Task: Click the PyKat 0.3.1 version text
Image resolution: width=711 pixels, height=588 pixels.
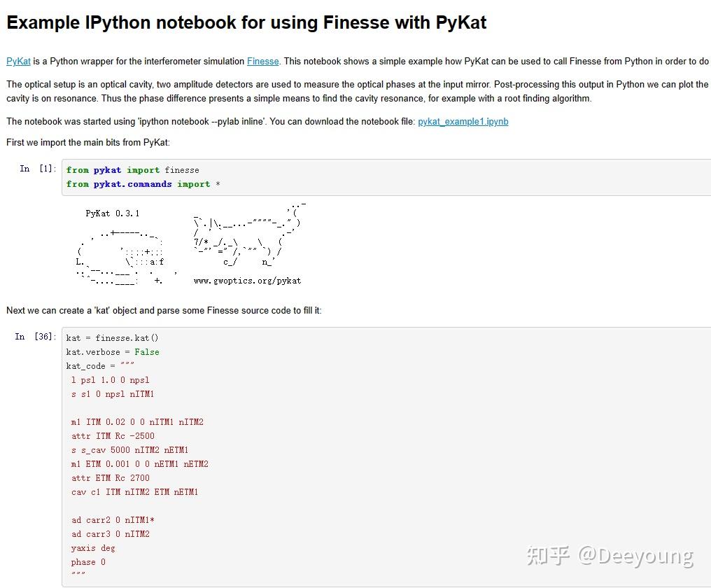Action: (x=112, y=213)
